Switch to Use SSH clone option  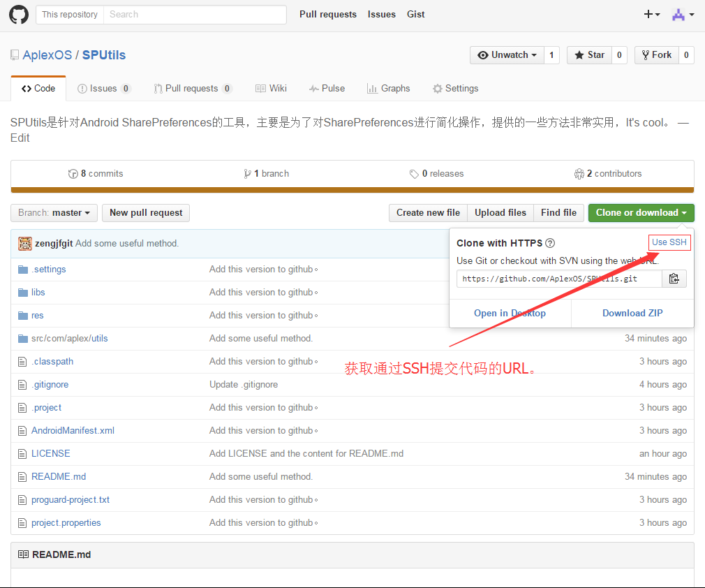click(x=669, y=242)
